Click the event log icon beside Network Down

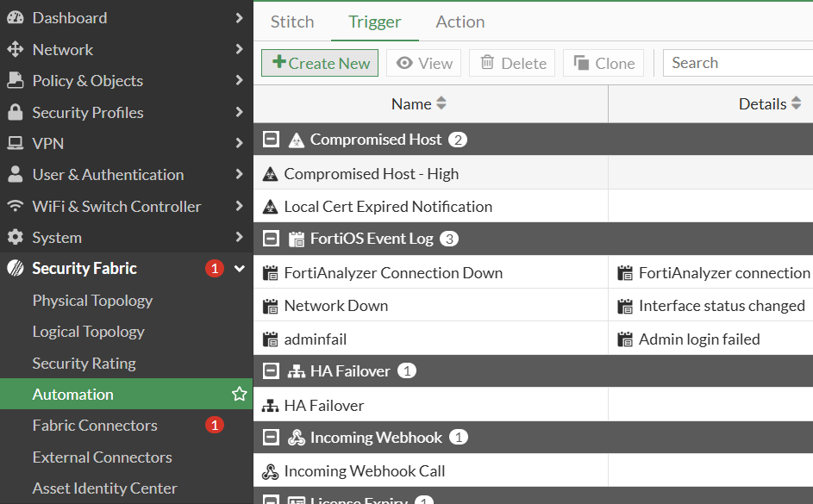pyautogui.click(x=270, y=306)
